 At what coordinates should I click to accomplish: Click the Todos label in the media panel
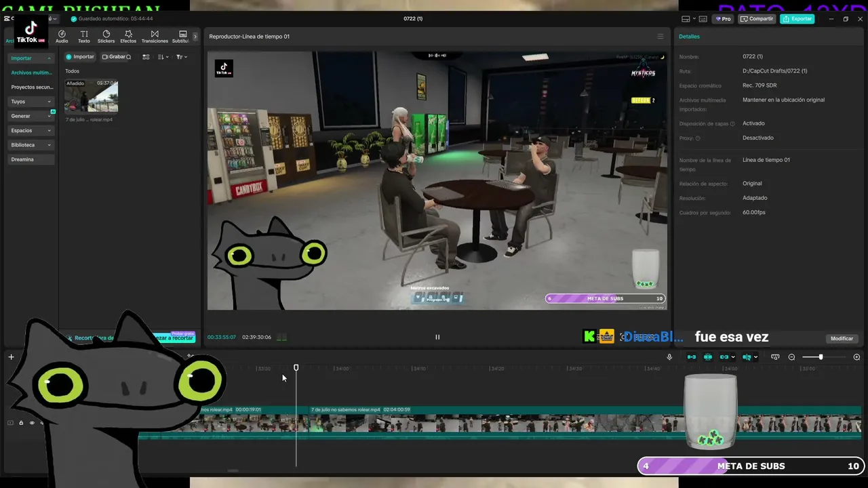tap(72, 71)
